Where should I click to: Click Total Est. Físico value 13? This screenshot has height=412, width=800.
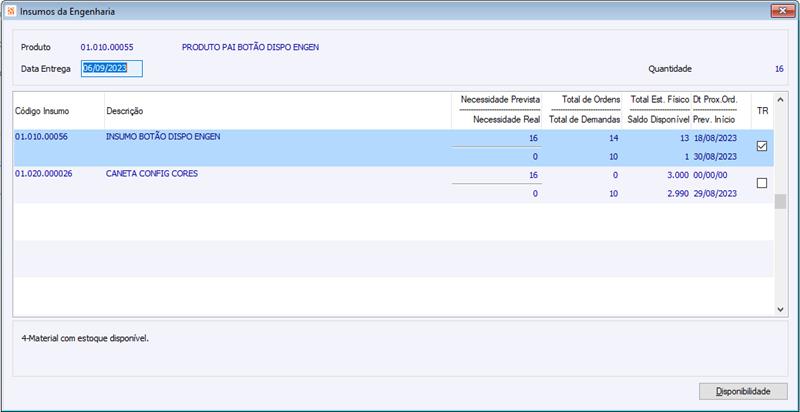point(685,138)
